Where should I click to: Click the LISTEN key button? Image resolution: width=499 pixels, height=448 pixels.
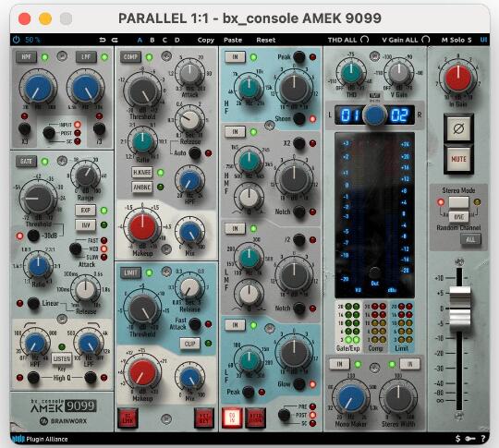[62, 358]
